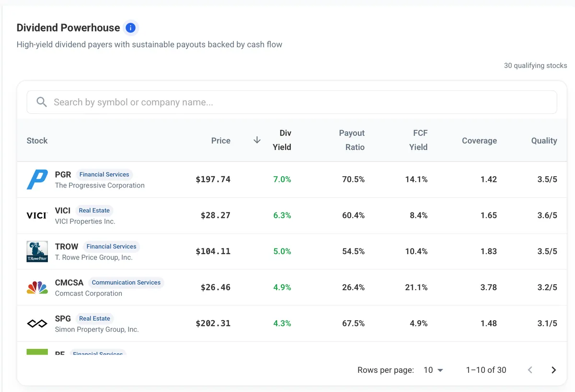Screen dimensions: 575x392
Task: Click the $104.11 price for TROW
Action: pyautogui.click(x=213, y=251)
